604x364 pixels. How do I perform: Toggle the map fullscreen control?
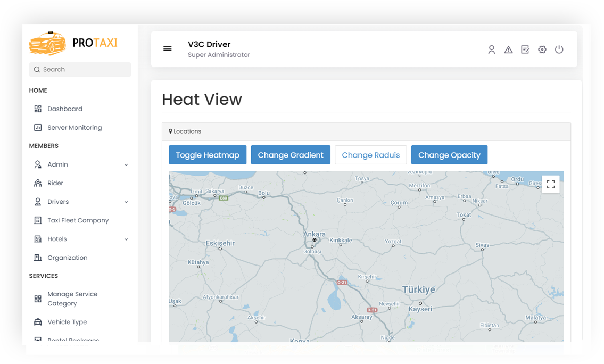pyautogui.click(x=551, y=184)
